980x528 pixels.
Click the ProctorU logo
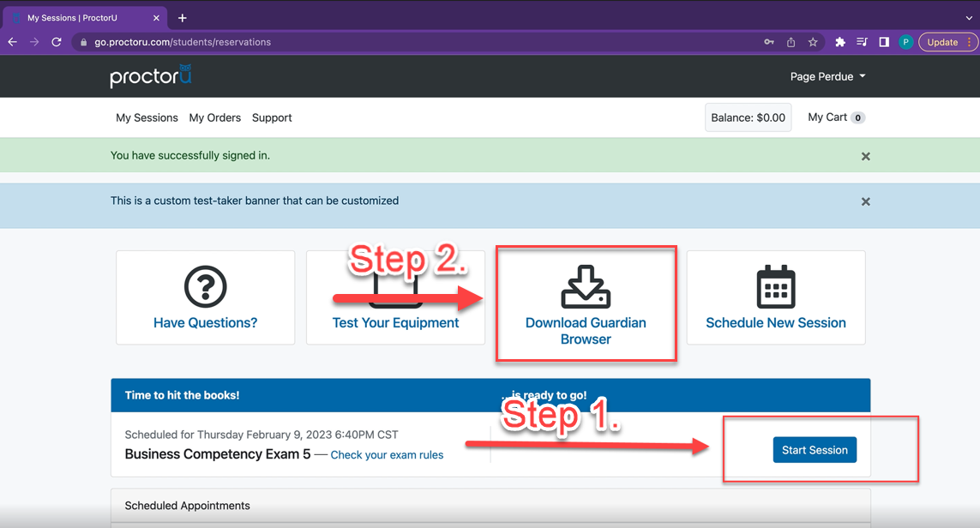[151, 75]
